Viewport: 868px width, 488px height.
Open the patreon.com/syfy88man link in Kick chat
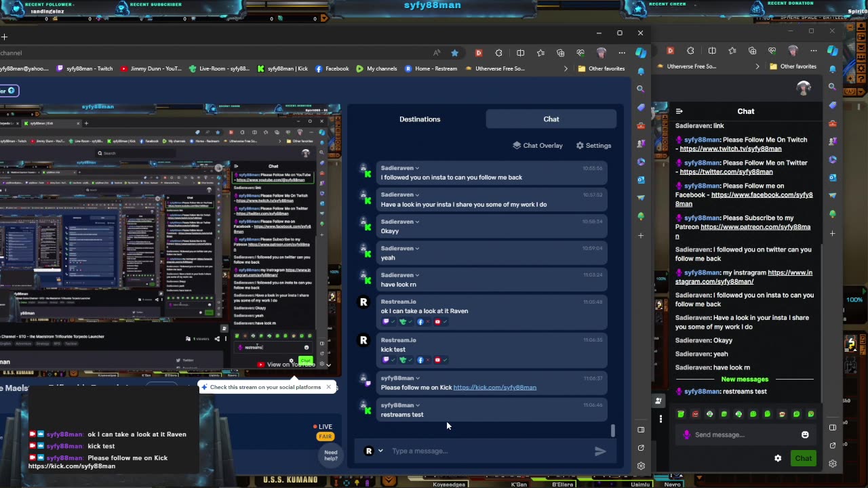(744, 232)
